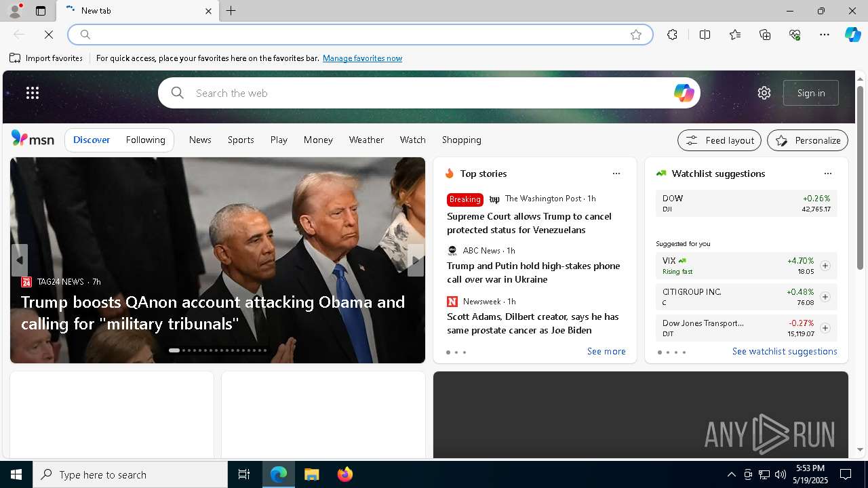Image resolution: width=868 pixels, height=488 pixels.
Task: Open Top stories more options menu
Action: point(616,174)
